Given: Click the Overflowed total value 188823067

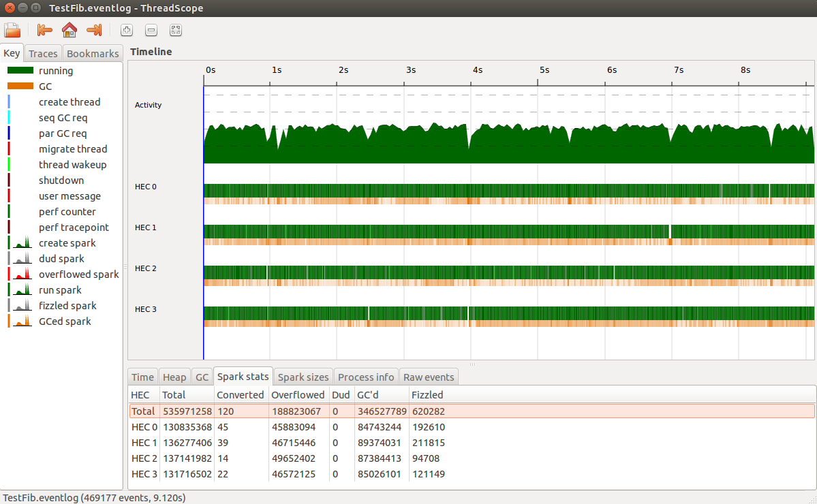Looking at the screenshot, I should [296, 411].
